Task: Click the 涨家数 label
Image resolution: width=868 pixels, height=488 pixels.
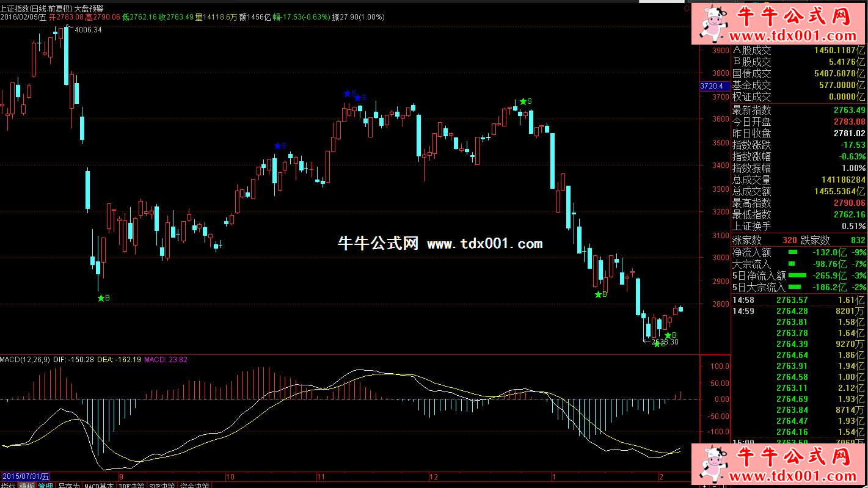Action: pos(747,241)
